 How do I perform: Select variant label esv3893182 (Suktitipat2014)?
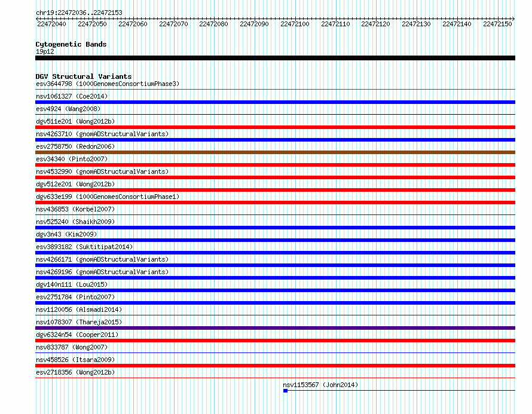pyautogui.click(x=84, y=247)
